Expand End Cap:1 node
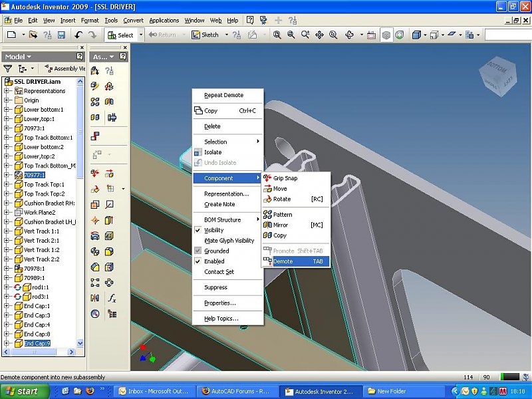Viewport: 532px width, 399px height. [x=7, y=306]
